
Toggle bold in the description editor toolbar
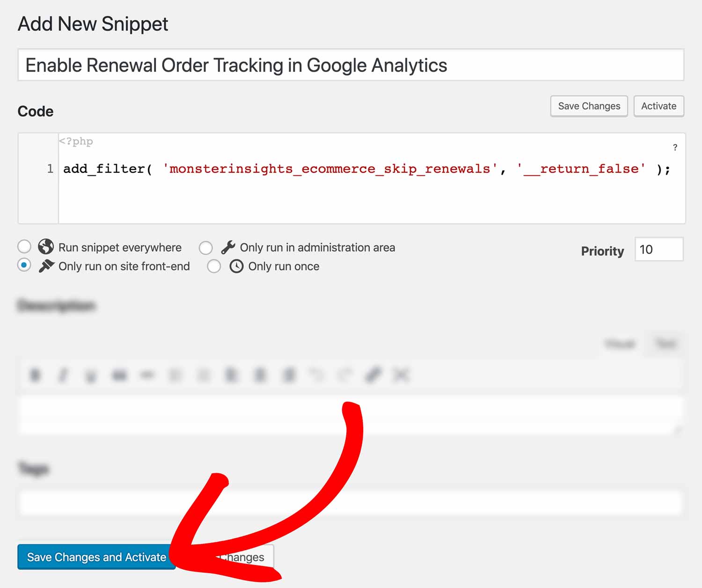(x=35, y=375)
